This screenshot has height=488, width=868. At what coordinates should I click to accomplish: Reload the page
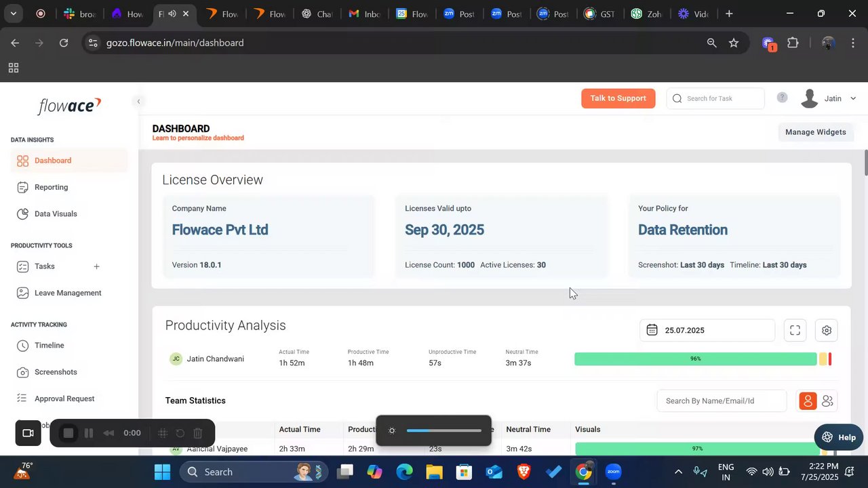coord(64,43)
